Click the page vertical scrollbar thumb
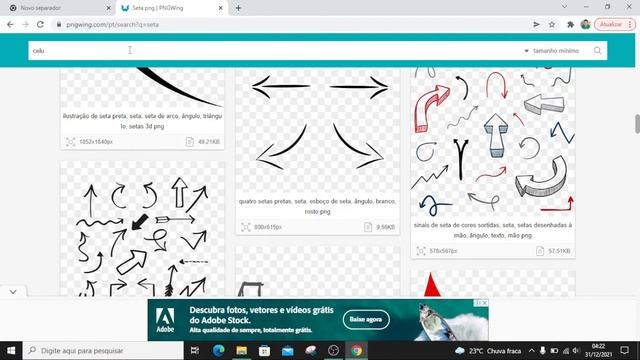This screenshot has width=640, height=360. [637, 124]
